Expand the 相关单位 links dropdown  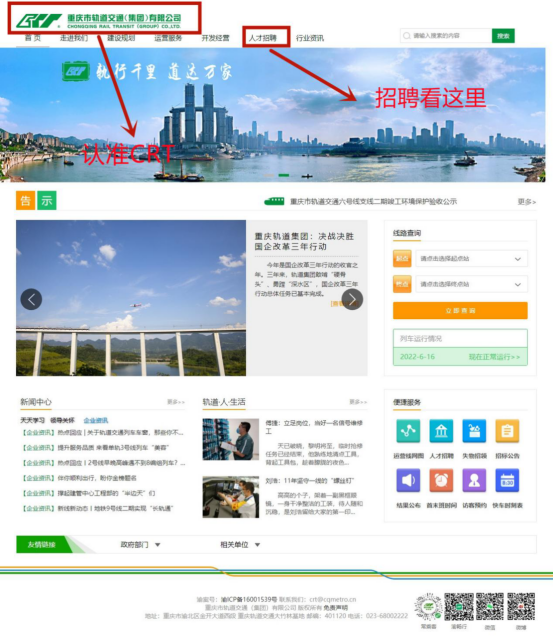pyautogui.click(x=240, y=545)
